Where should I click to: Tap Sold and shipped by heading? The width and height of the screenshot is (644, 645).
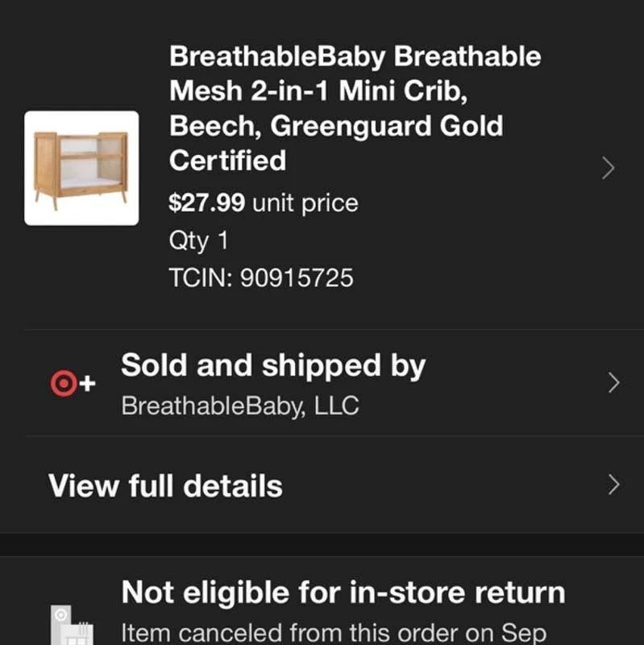(273, 366)
